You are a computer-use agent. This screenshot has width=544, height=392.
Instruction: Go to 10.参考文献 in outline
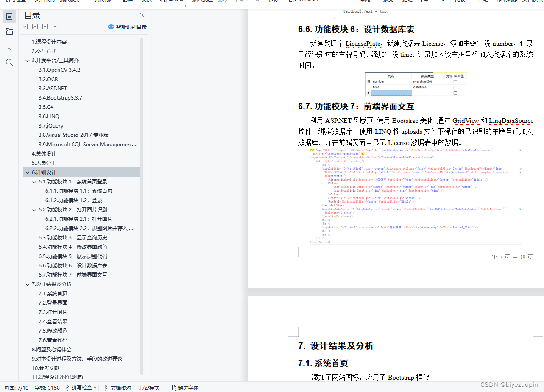tap(46, 368)
